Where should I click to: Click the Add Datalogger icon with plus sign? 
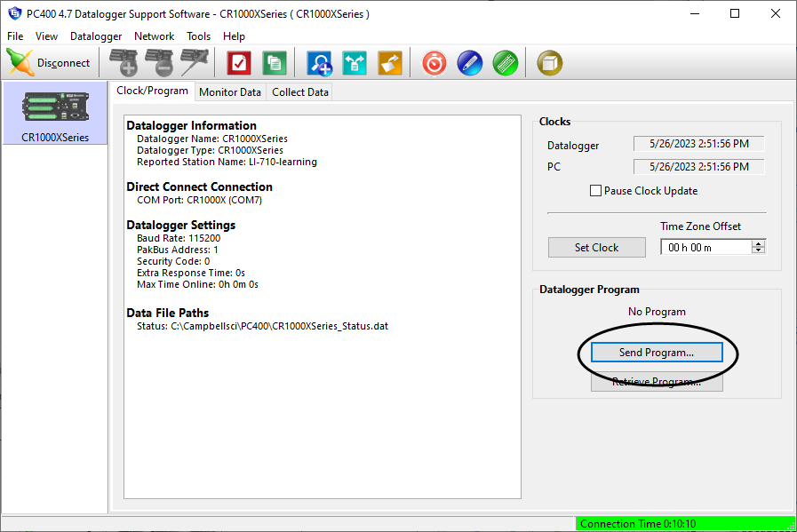tap(123, 63)
